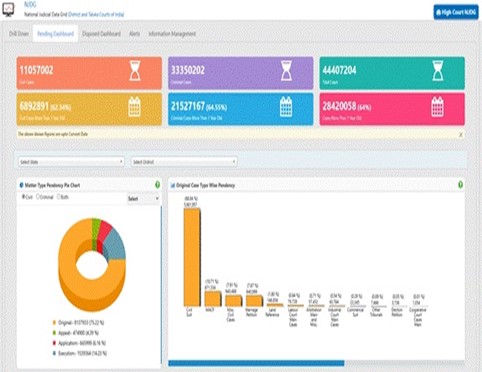Click hourglass icon on Criminal Cases card
The height and width of the screenshot is (372, 482).
tap(286, 71)
